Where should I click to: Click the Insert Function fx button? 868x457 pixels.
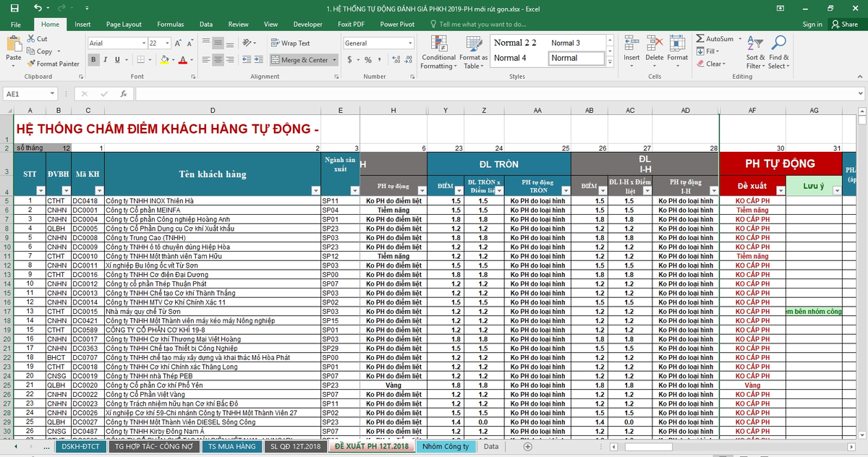coord(124,94)
